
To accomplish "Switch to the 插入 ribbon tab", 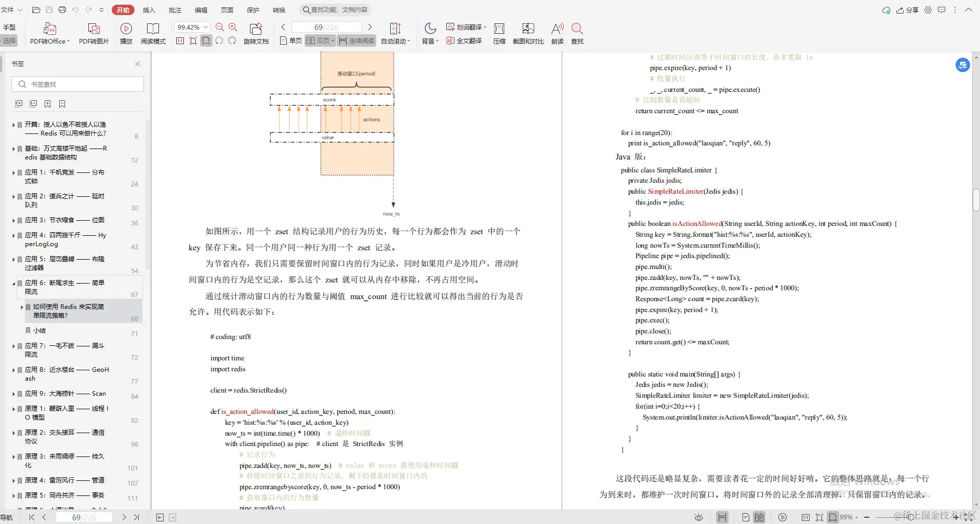I will [149, 9].
